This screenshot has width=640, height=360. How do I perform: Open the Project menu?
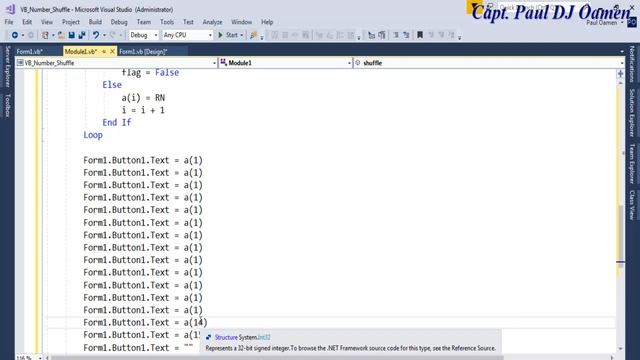tap(71, 22)
